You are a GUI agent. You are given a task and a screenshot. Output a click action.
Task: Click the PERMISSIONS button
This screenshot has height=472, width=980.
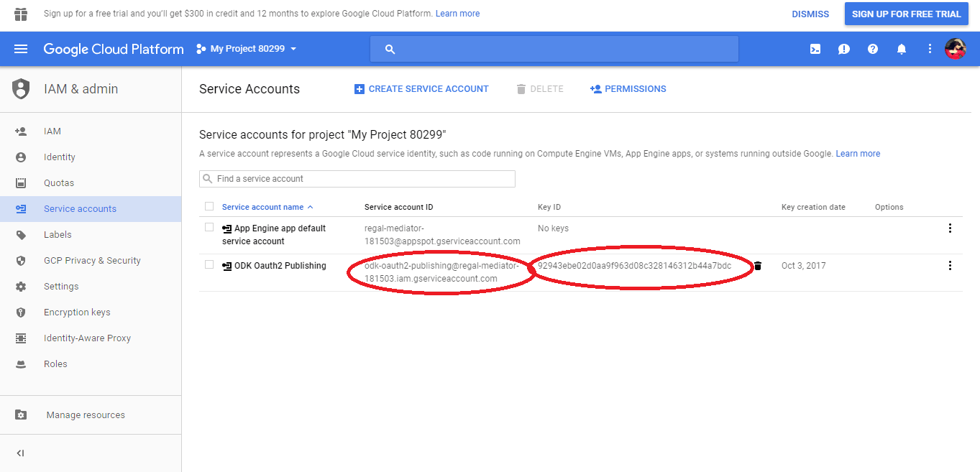628,89
